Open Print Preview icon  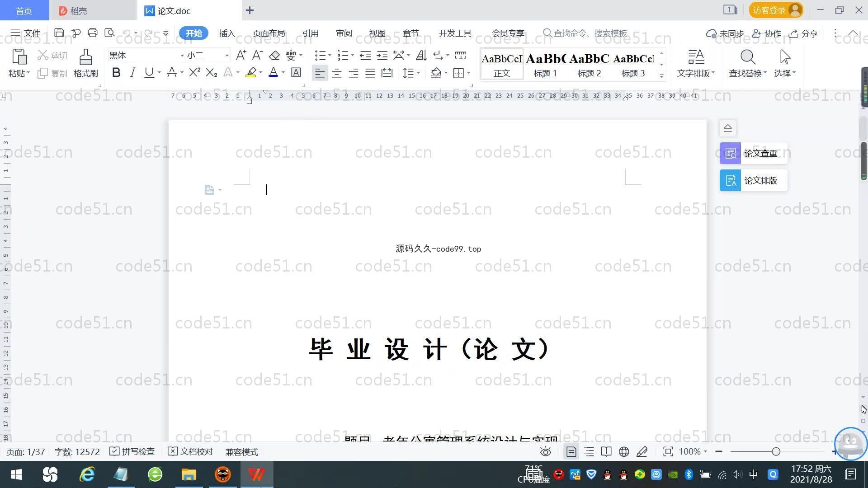[x=109, y=33]
